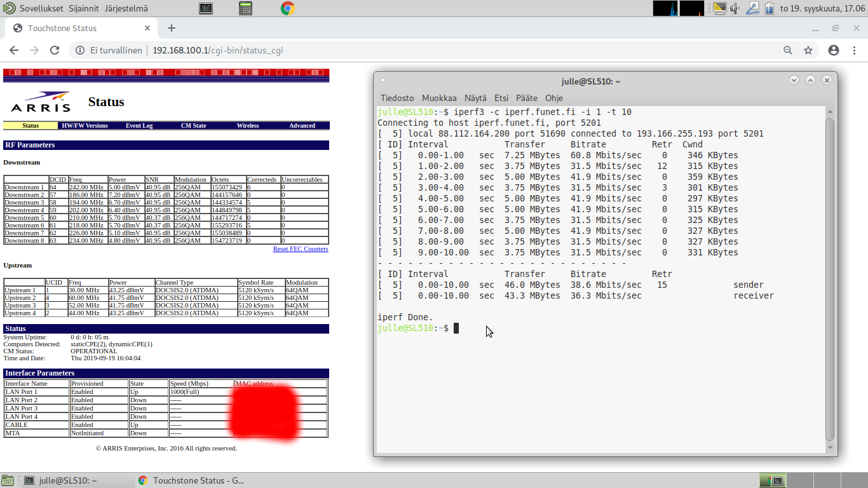Show the desktop using the bottom-left panel button
The width and height of the screenshot is (868, 488).
(7, 480)
